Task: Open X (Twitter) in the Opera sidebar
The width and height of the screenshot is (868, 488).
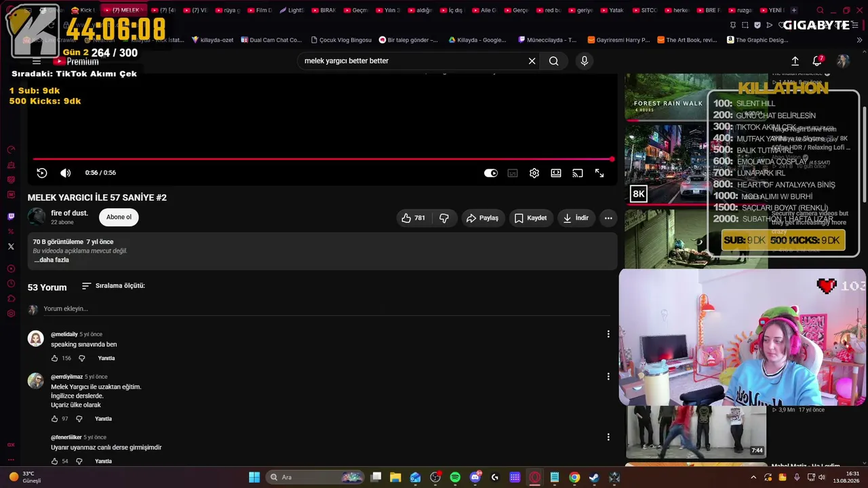Action: point(11,247)
